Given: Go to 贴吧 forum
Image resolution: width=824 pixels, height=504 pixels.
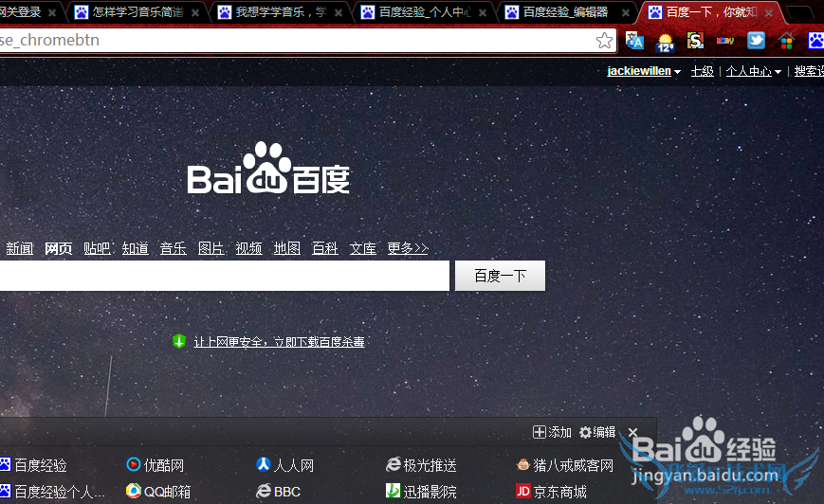Looking at the screenshot, I should [97, 248].
